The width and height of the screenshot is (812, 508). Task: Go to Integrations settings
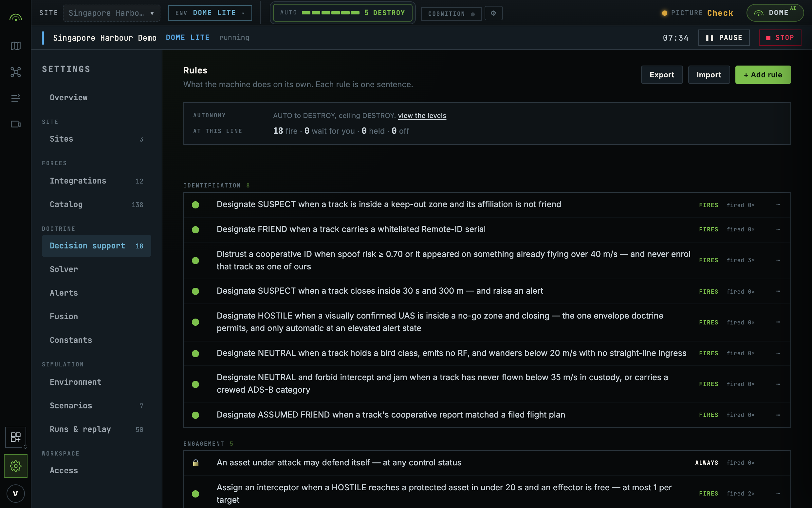tap(97, 181)
